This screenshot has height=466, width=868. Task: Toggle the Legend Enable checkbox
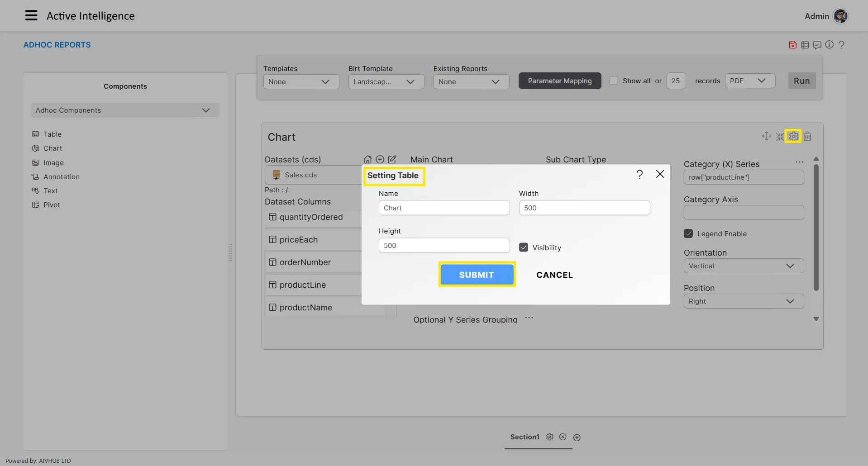(688, 233)
